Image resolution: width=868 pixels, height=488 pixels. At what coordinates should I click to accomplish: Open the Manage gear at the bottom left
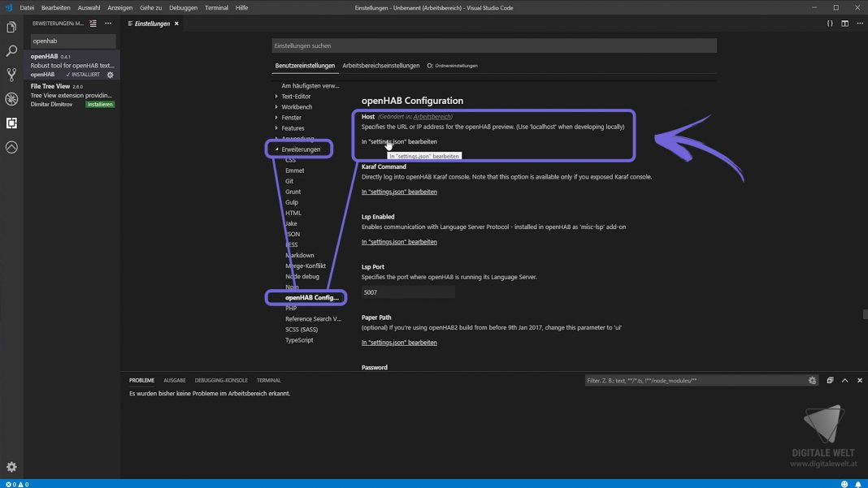pos(11,467)
